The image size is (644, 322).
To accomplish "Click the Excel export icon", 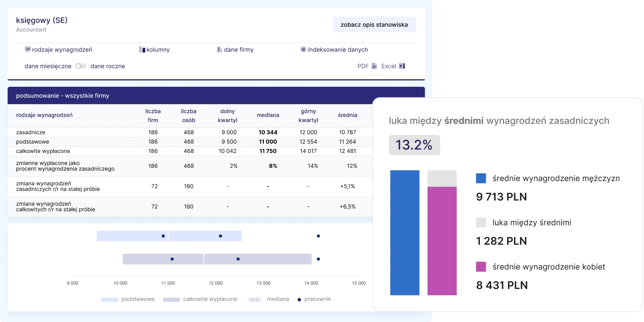I will 402,66.
